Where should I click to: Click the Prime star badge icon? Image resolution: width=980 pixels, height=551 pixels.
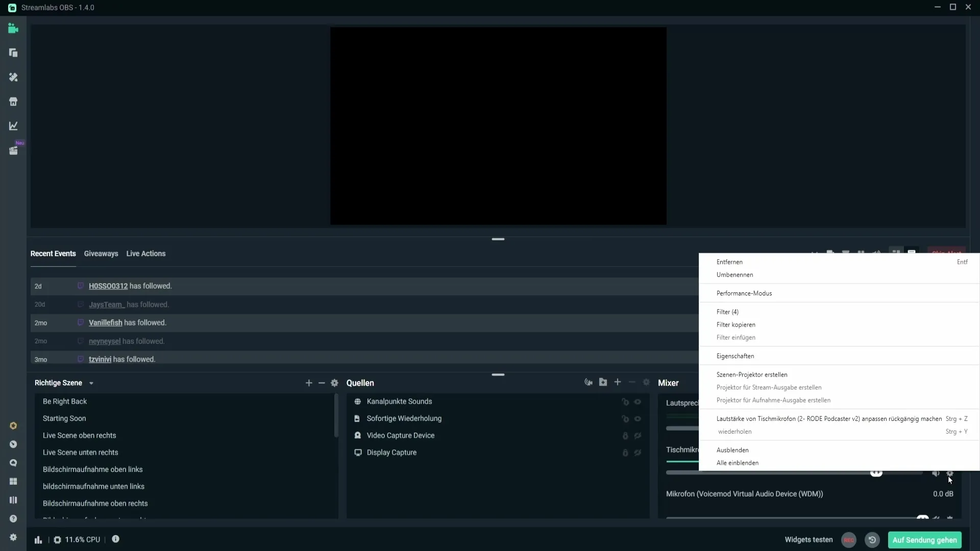(13, 425)
